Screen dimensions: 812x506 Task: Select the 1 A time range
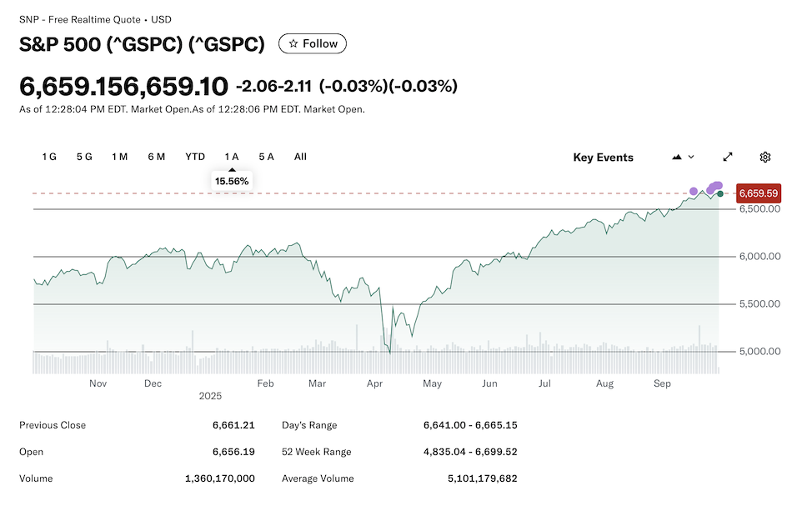pos(232,157)
